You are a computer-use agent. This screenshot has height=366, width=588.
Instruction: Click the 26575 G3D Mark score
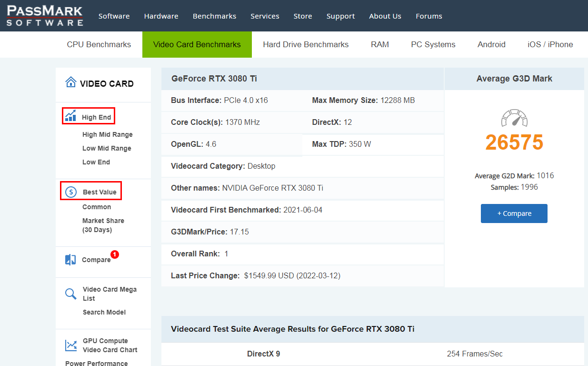(x=514, y=142)
